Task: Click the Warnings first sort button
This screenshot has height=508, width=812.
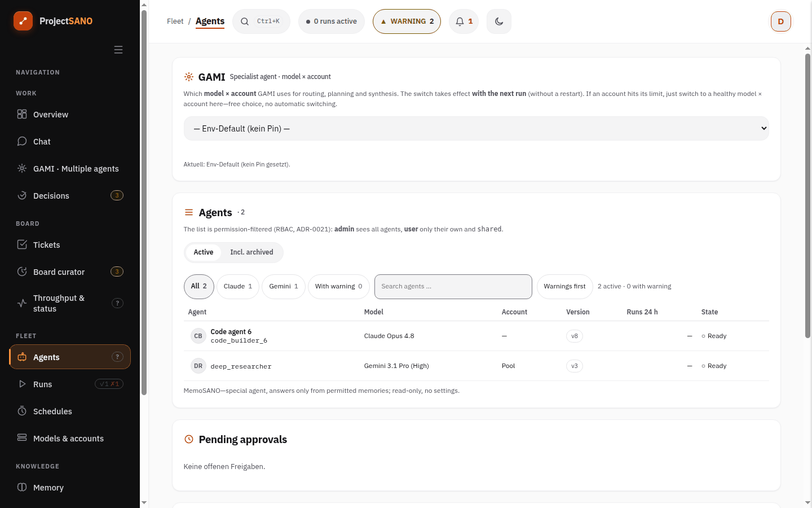Action: click(x=565, y=287)
